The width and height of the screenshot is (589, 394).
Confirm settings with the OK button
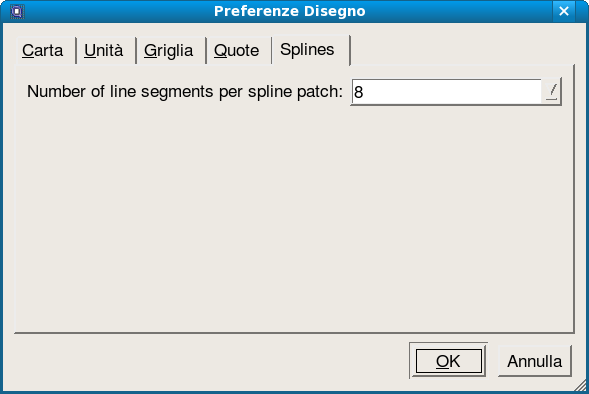449,361
